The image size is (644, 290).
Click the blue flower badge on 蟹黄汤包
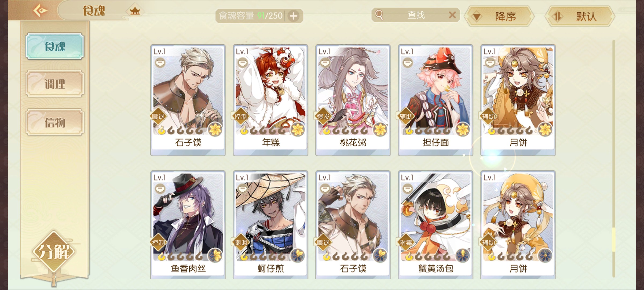tap(463, 255)
